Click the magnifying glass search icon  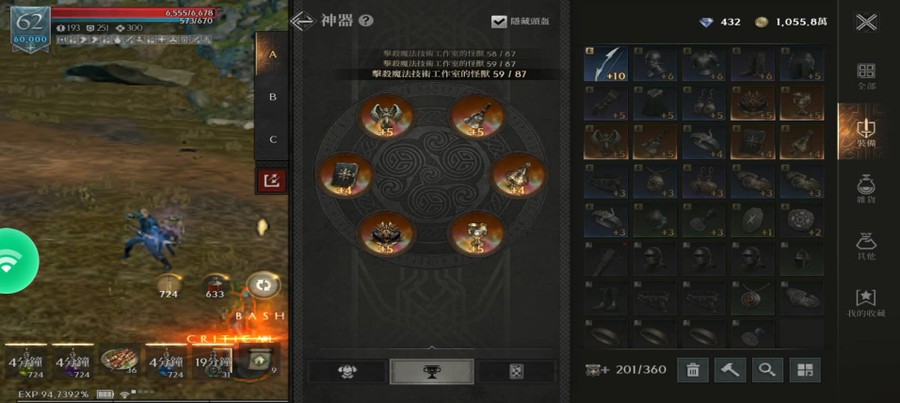(x=767, y=370)
